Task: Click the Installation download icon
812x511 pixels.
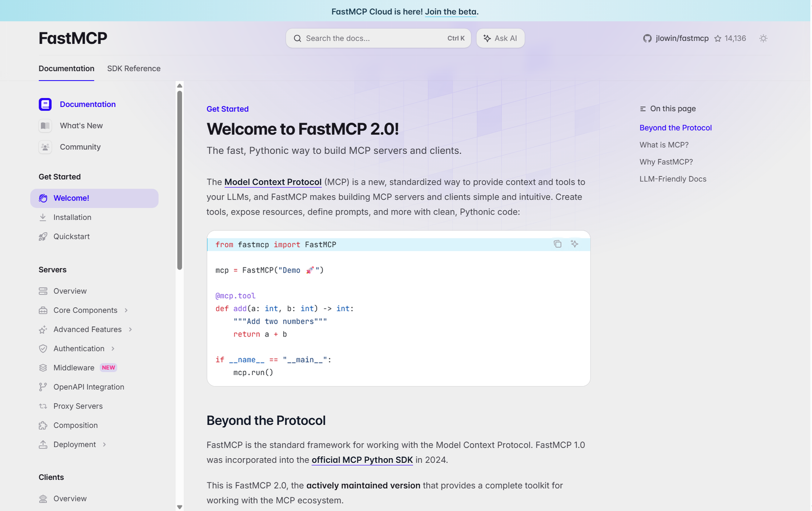Action: pos(43,217)
